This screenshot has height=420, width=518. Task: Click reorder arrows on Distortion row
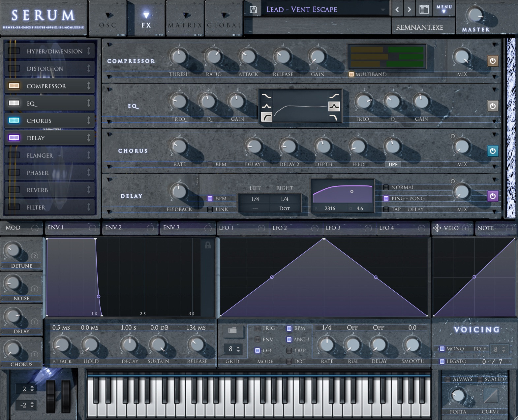pos(89,68)
